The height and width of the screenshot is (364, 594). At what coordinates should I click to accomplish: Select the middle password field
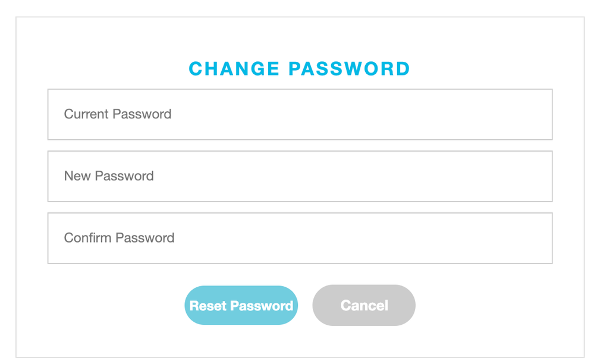tap(300, 176)
